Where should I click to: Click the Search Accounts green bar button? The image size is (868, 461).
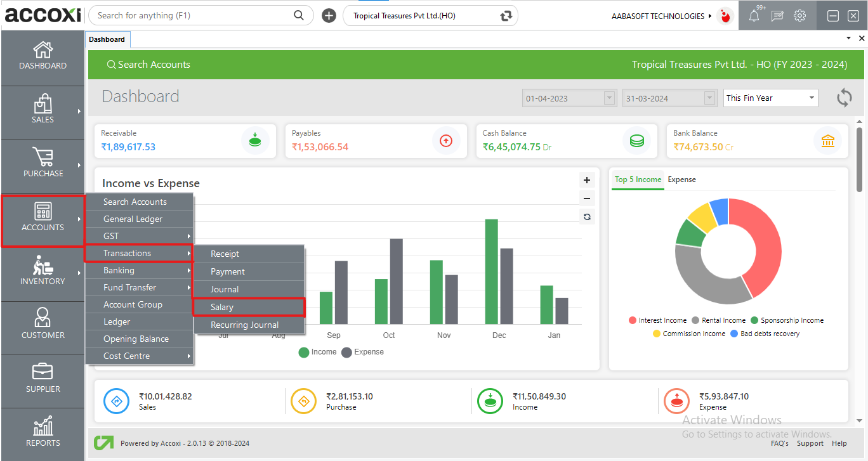[148, 65]
